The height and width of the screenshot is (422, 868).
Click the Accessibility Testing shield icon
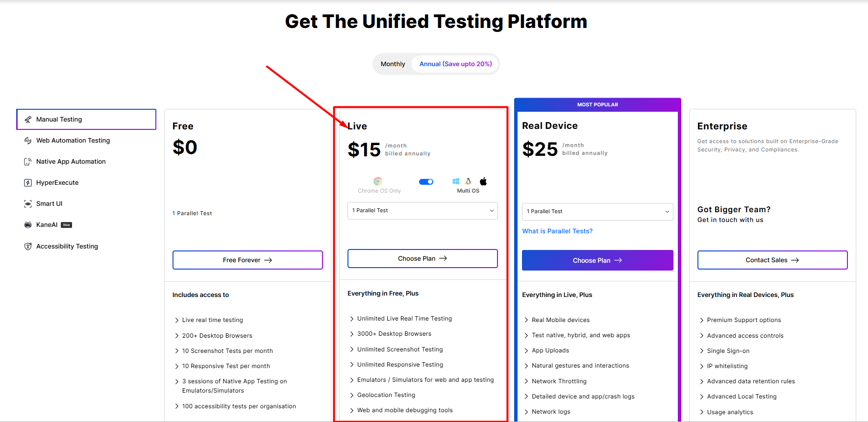click(28, 247)
